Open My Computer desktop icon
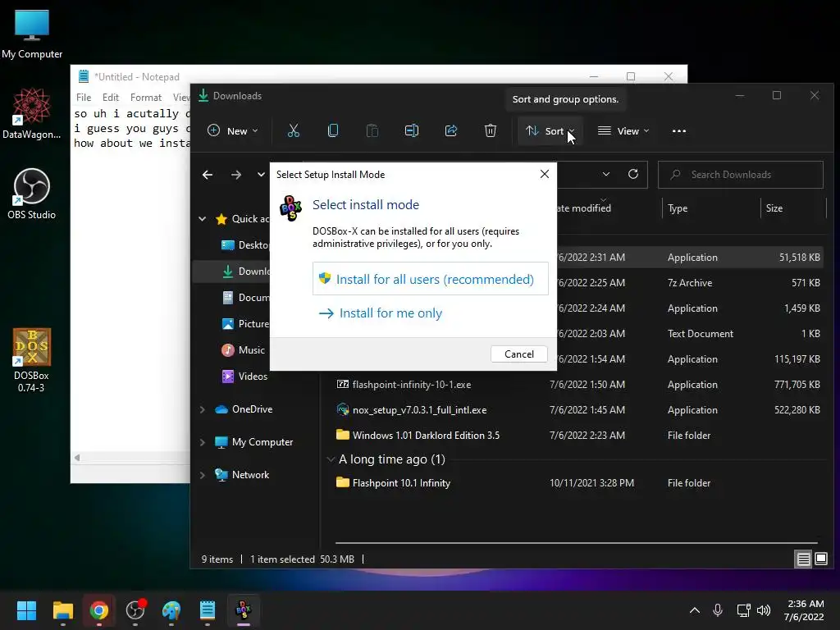This screenshot has width=840, height=630. tap(32, 34)
